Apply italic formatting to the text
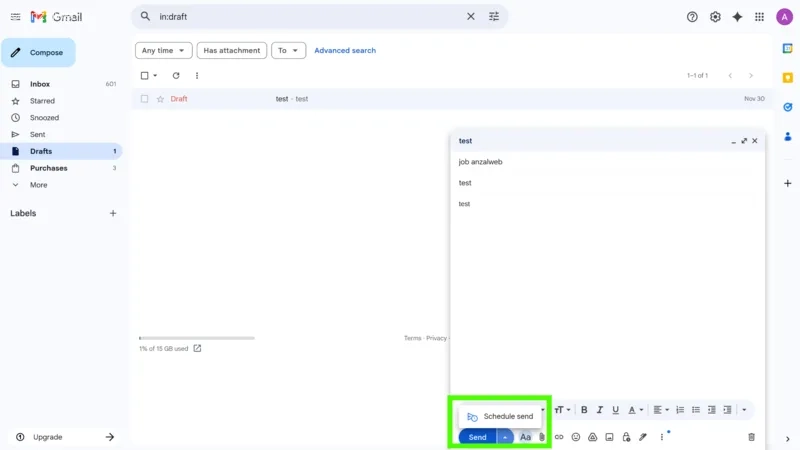800x450 pixels. click(x=600, y=410)
